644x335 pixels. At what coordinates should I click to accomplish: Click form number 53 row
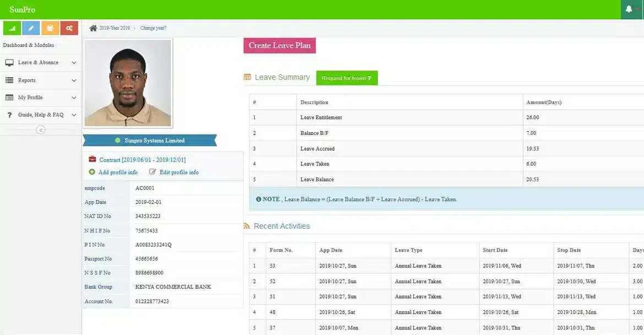pyautogui.click(x=446, y=266)
